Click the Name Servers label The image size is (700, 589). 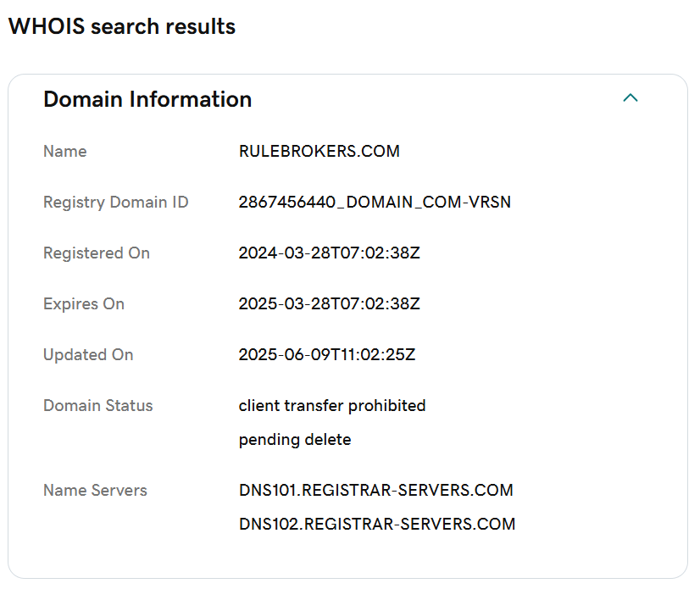coord(95,491)
